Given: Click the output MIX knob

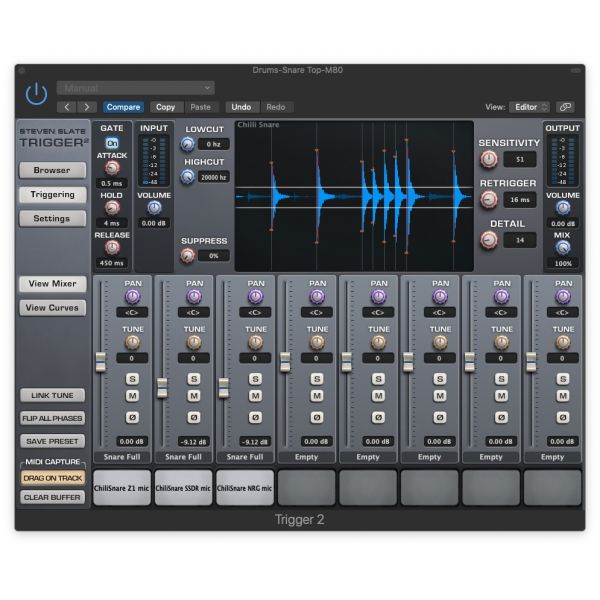Looking at the screenshot, I should 562,248.
